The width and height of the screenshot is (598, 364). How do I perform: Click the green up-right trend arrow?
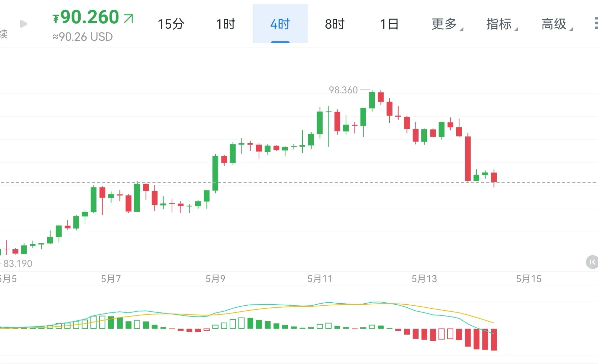(x=129, y=18)
